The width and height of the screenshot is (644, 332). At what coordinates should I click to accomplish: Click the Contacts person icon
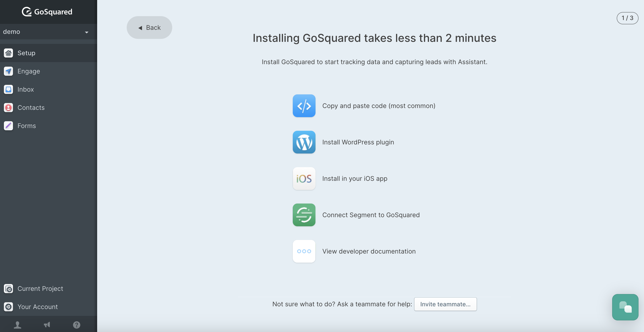(x=8, y=108)
